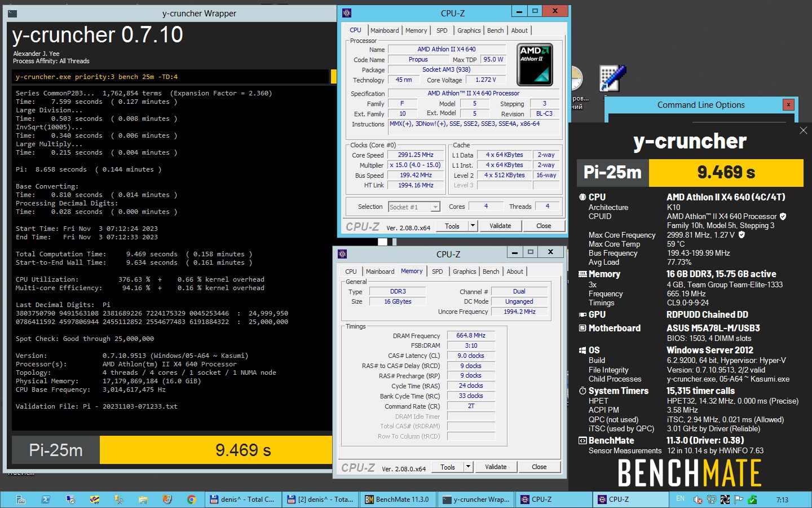Screen dimensions: 812x508
Task: Switch to CPU tab in lower CPU-Z window
Action: (x=351, y=271)
